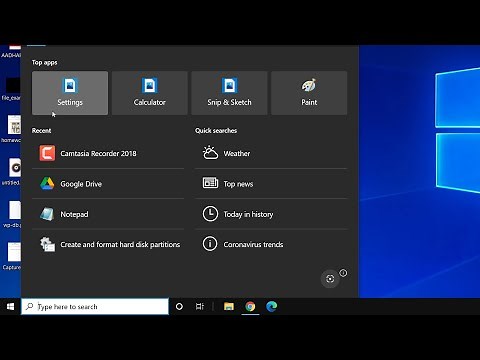Click the small info icon near screenshot search
480x360 pixels.
(x=343, y=273)
